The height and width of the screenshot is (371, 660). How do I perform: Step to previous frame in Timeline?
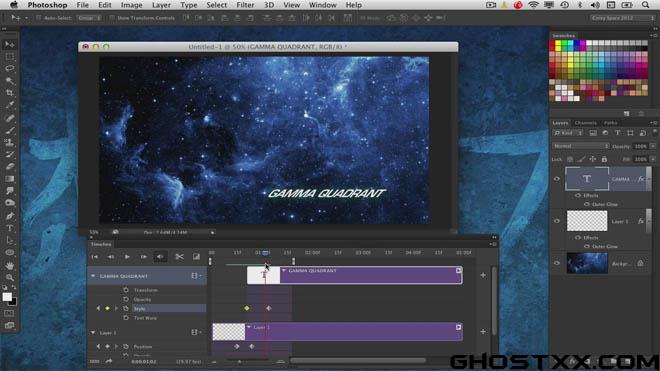pos(111,256)
